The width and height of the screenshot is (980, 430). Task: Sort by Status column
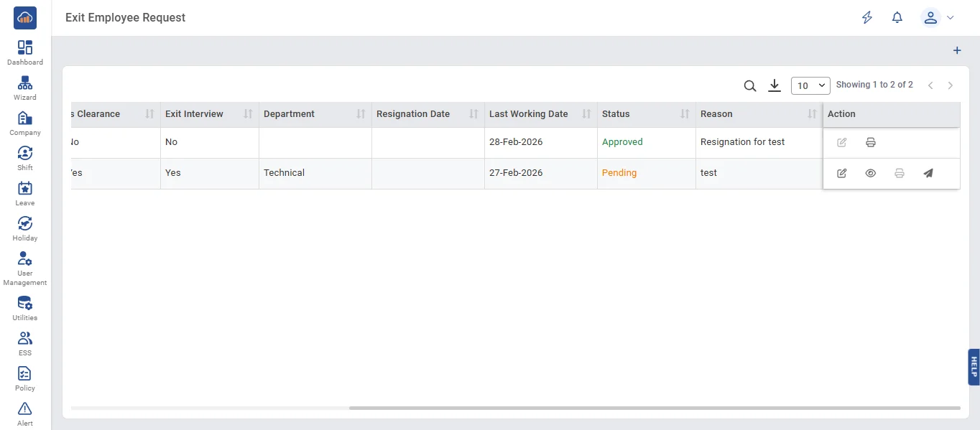(684, 114)
